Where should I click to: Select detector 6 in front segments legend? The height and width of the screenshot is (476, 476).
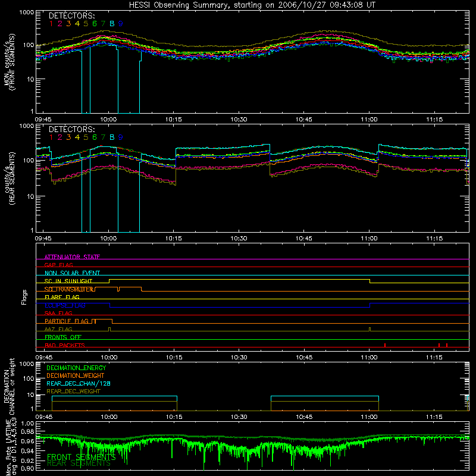tap(95, 24)
